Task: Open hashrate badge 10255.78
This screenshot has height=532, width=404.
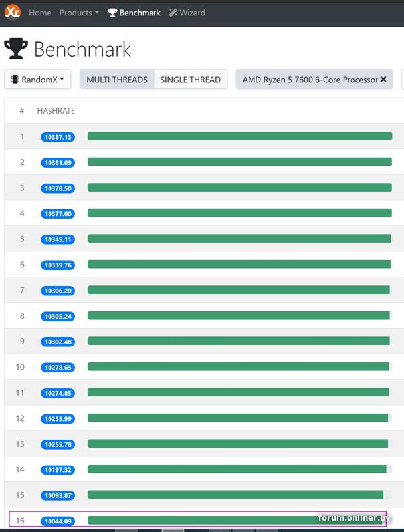Action: (x=58, y=444)
